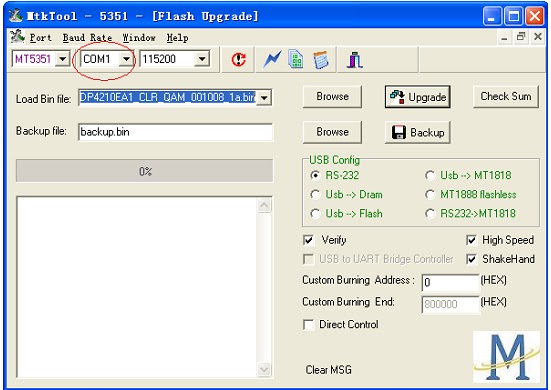Toggle the High Speed checkbox
Screen dimensions: 551x390
click(x=471, y=240)
